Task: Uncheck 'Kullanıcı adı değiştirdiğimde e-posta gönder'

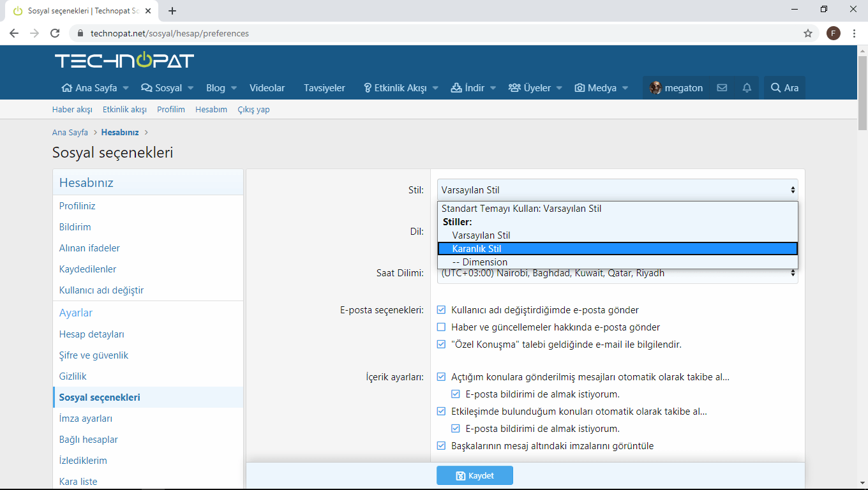Action: click(x=441, y=310)
